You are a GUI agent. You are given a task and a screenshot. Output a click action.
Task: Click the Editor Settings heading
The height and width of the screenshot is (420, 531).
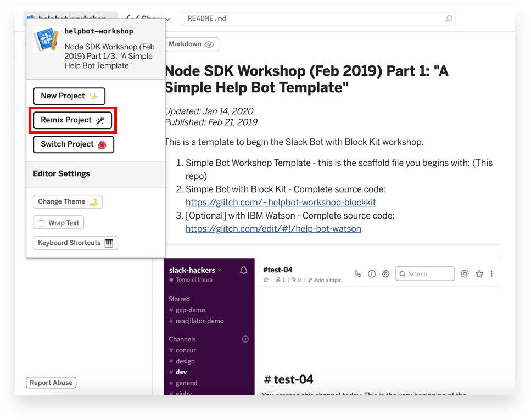62,173
